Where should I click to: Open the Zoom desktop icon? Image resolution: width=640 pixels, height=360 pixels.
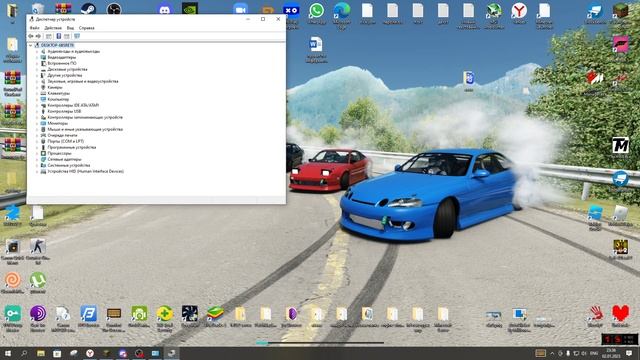[x=240, y=9]
